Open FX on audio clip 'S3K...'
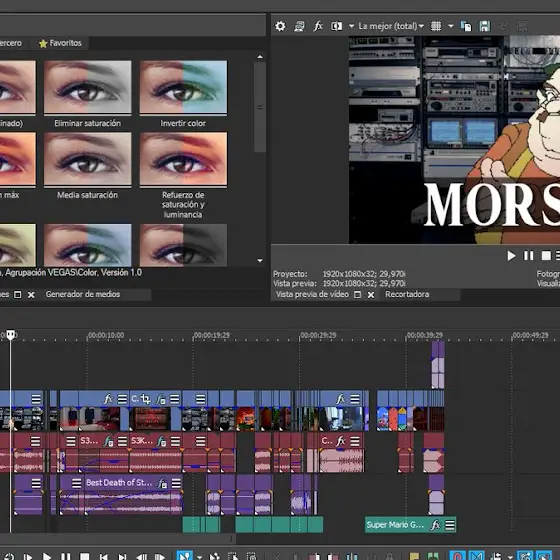The image size is (560, 560). [x=161, y=442]
